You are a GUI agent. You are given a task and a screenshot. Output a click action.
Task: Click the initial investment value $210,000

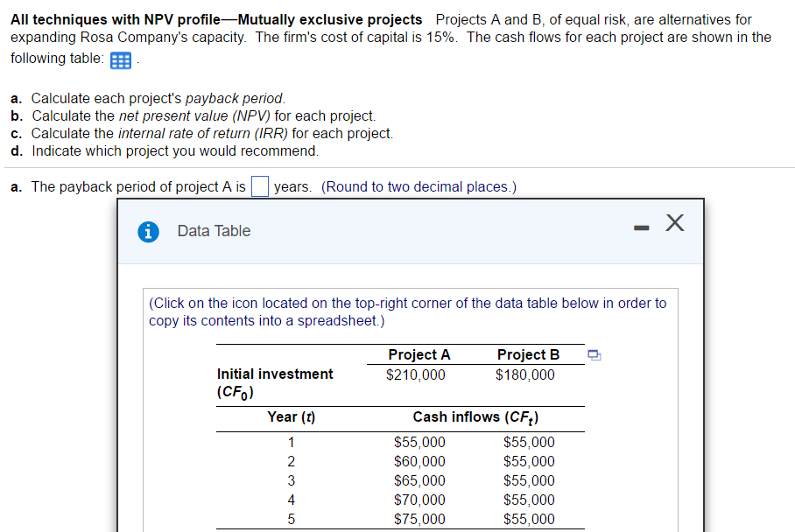[419, 374]
